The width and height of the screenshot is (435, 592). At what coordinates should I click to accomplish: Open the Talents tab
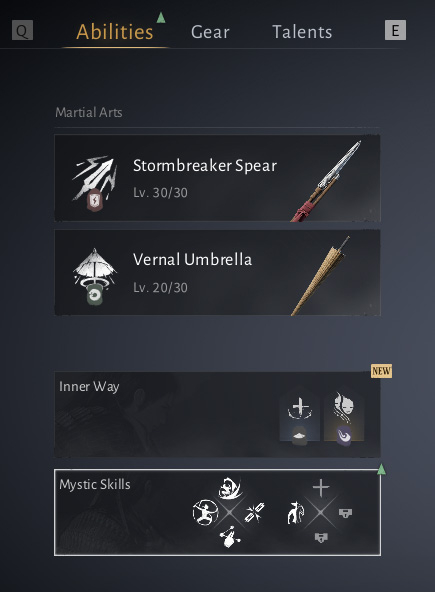point(302,32)
